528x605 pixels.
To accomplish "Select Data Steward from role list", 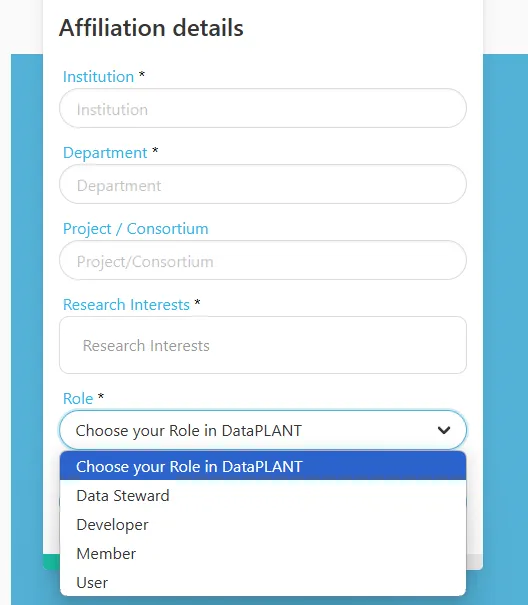I will click(263, 495).
